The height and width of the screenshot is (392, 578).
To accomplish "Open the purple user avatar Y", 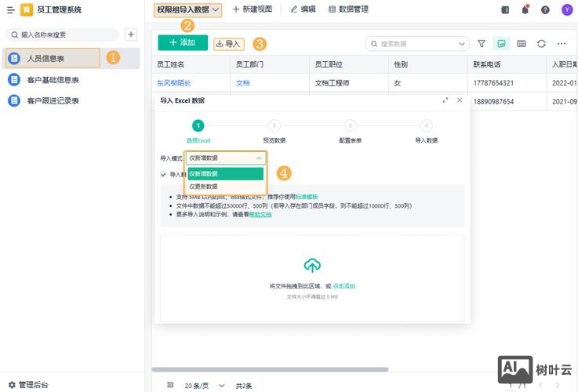I will click(x=567, y=9).
